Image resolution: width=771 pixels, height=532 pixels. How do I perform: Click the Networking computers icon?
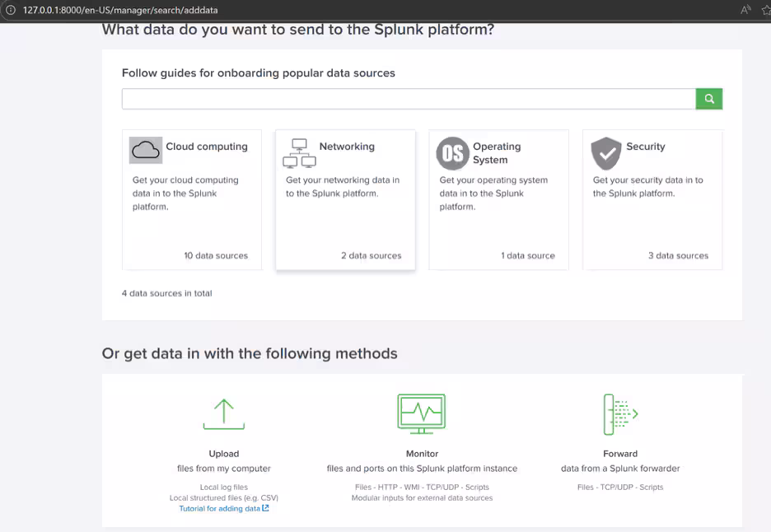[299, 152]
